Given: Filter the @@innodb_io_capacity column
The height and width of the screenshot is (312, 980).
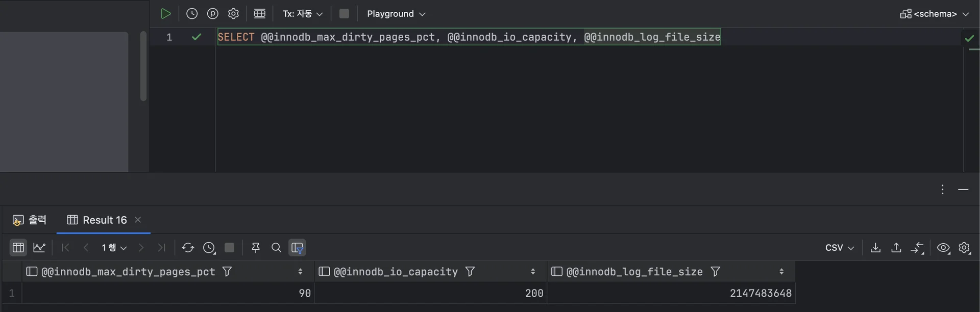Looking at the screenshot, I should [470, 272].
